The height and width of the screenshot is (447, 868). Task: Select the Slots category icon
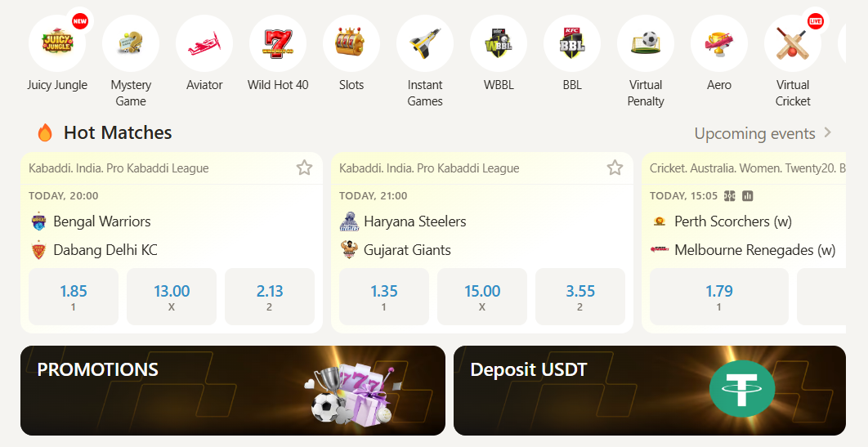(351, 43)
